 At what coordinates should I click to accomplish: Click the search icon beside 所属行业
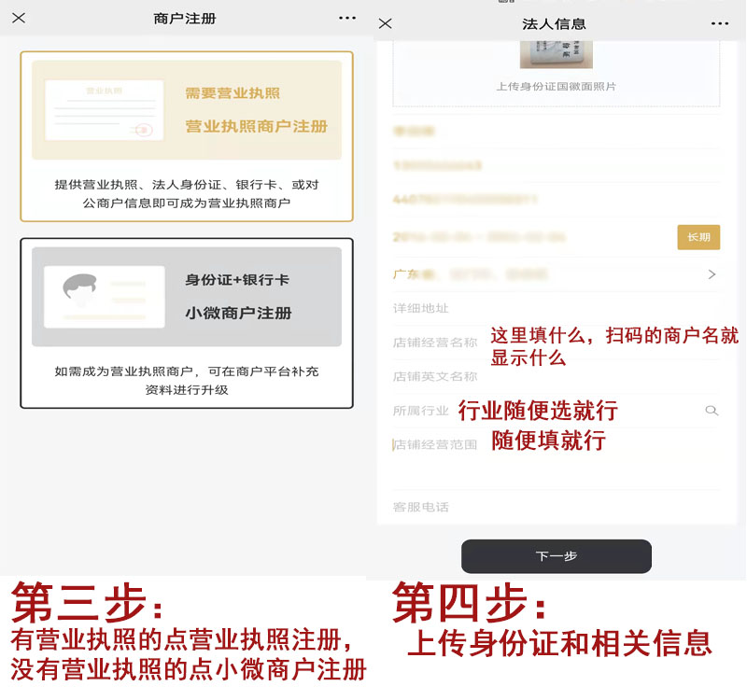pos(712,411)
